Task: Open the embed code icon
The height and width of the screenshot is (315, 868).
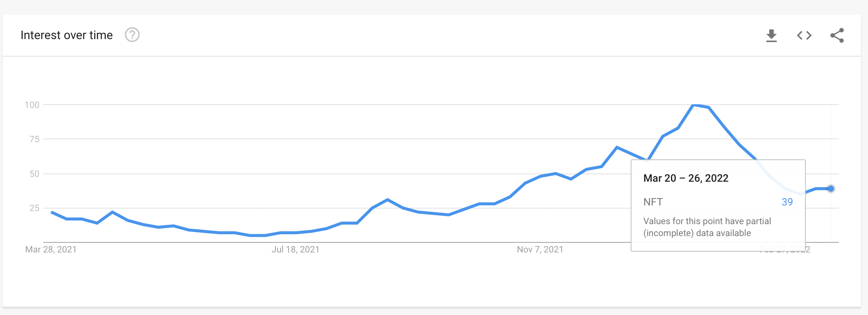Action: tap(804, 35)
